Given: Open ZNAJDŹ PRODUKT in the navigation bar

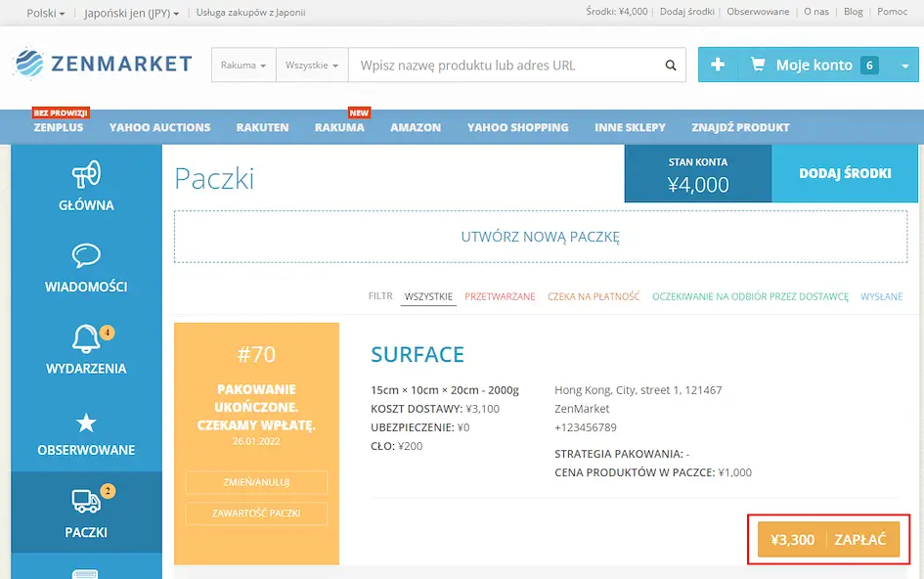Looking at the screenshot, I should click(x=740, y=127).
